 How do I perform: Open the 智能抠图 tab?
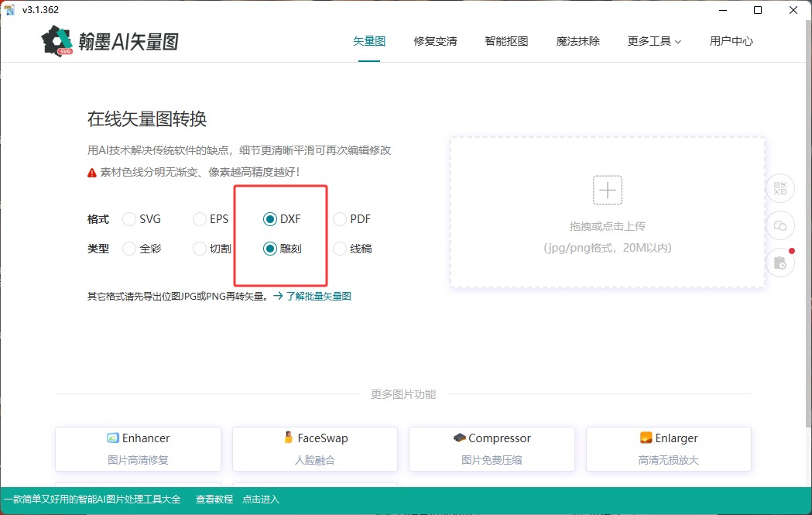506,43
